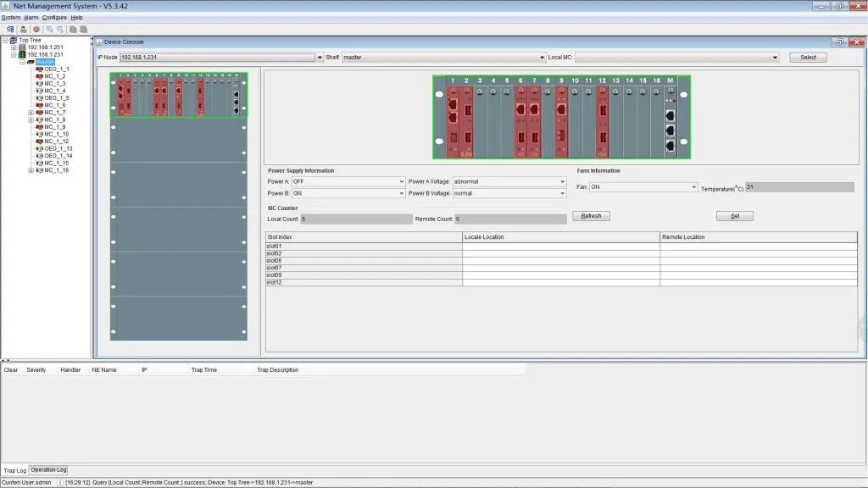Select the slot 9 card in the large chassis view

(x=561, y=120)
